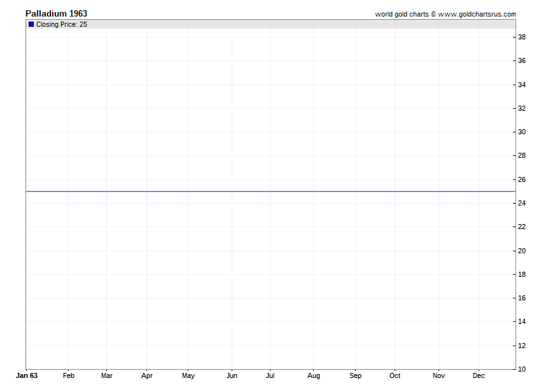Click the '20' y-axis value

[x=522, y=251]
